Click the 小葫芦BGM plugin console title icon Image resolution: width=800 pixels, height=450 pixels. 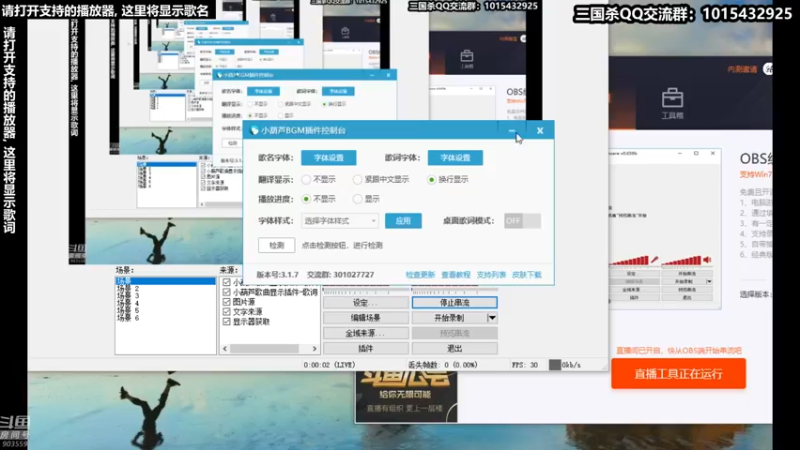click(x=254, y=131)
